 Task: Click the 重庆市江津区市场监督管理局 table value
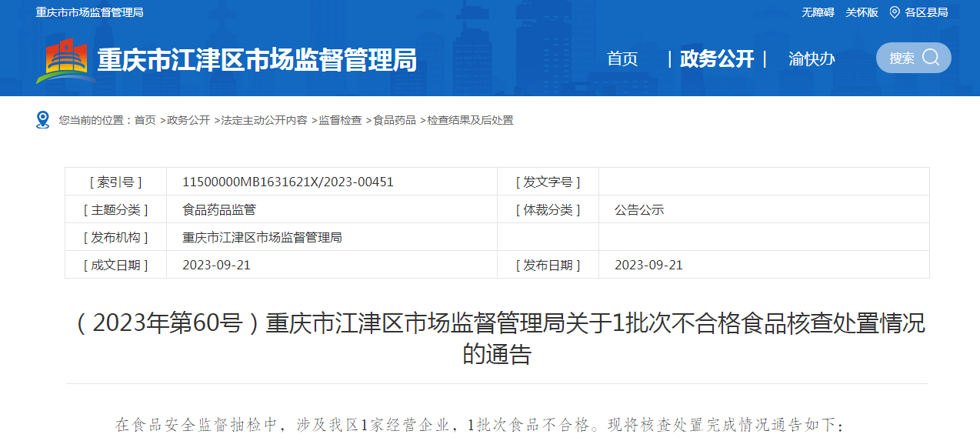pyautogui.click(x=262, y=238)
